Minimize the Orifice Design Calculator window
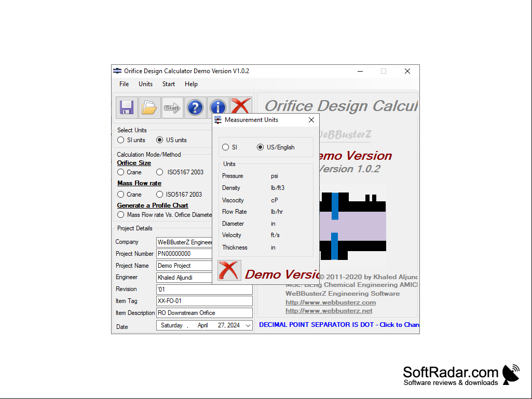Viewport: 532px width, 399px height. (x=360, y=71)
